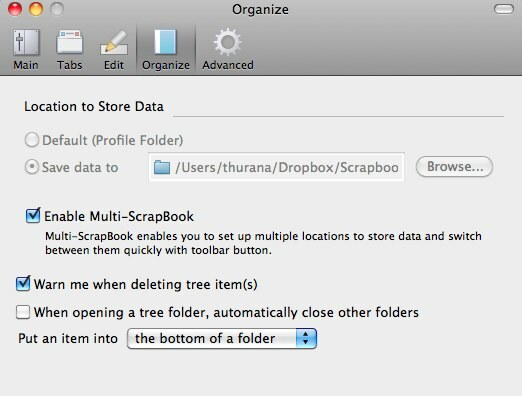Screen dimensions: 522x396
Task: Enable automatically close other folders checkbox
Action: [x=23, y=312]
